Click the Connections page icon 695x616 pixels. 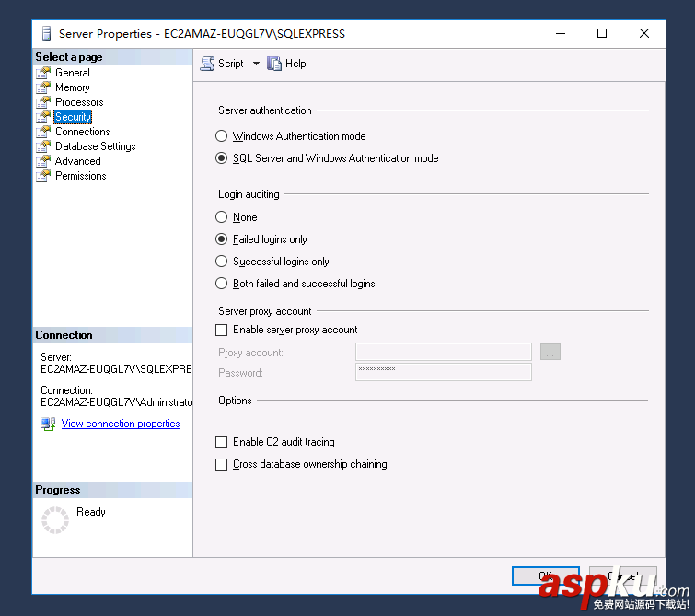[43, 132]
